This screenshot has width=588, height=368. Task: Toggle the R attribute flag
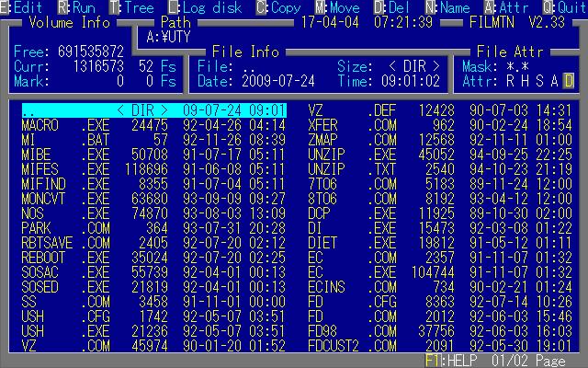pos(510,81)
